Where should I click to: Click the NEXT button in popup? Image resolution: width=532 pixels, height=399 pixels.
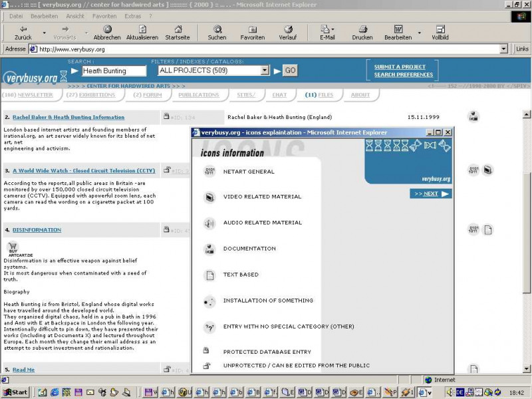click(x=430, y=194)
